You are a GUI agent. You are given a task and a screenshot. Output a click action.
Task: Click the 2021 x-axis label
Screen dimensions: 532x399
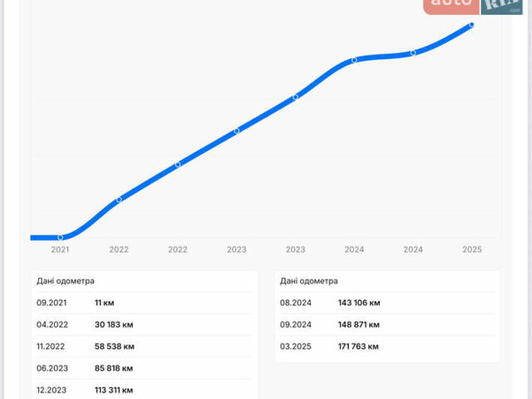click(x=60, y=249)
